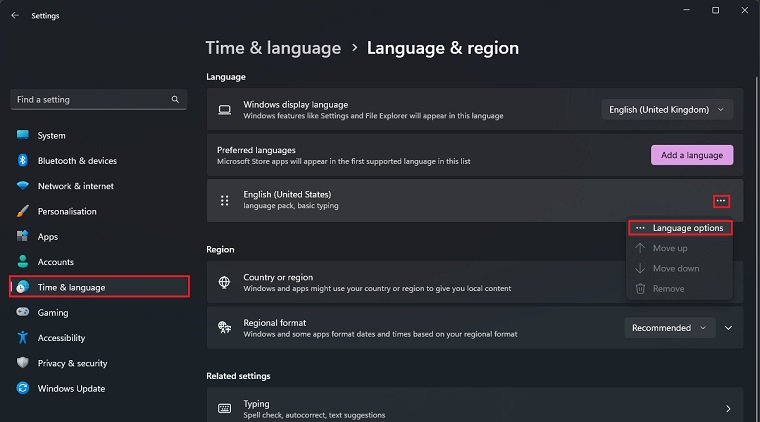Click the Time & language globe-clock icon

(x=23, y=287)
